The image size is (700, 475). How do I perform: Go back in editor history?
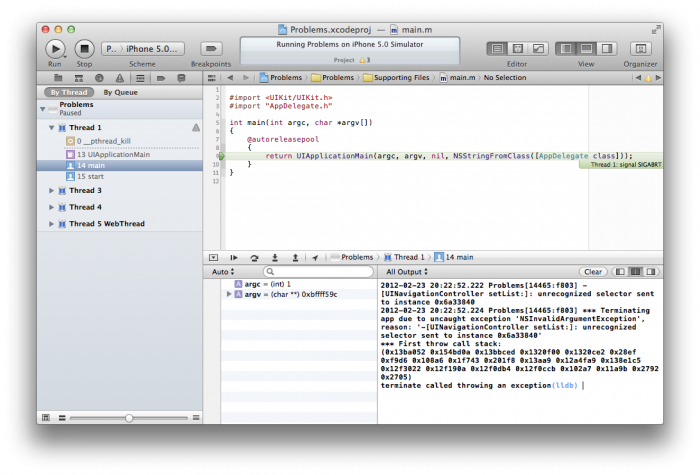[230, 78]
